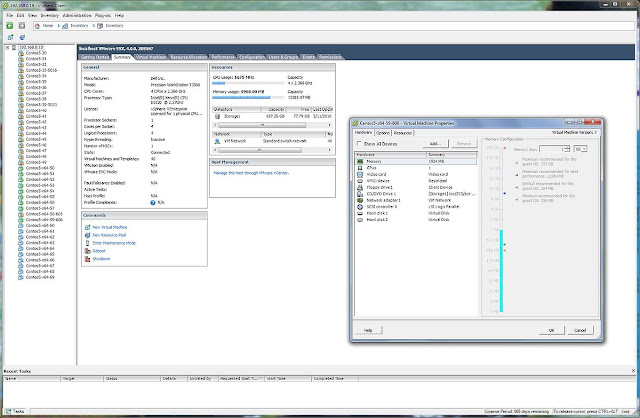Switch to the Performance tab
This screenshot has width=640, height=418.
coord(223,57)
